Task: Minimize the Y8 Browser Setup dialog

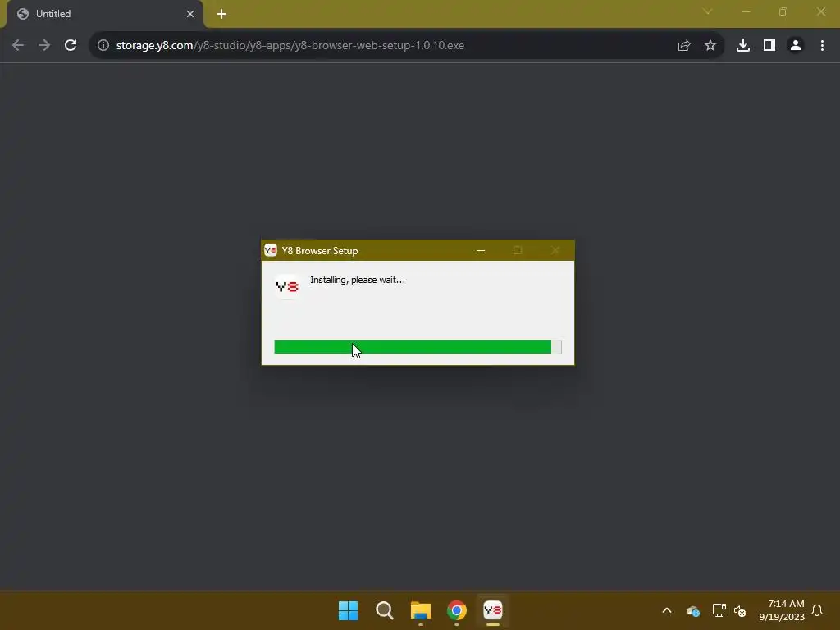Action: point(481,251)
